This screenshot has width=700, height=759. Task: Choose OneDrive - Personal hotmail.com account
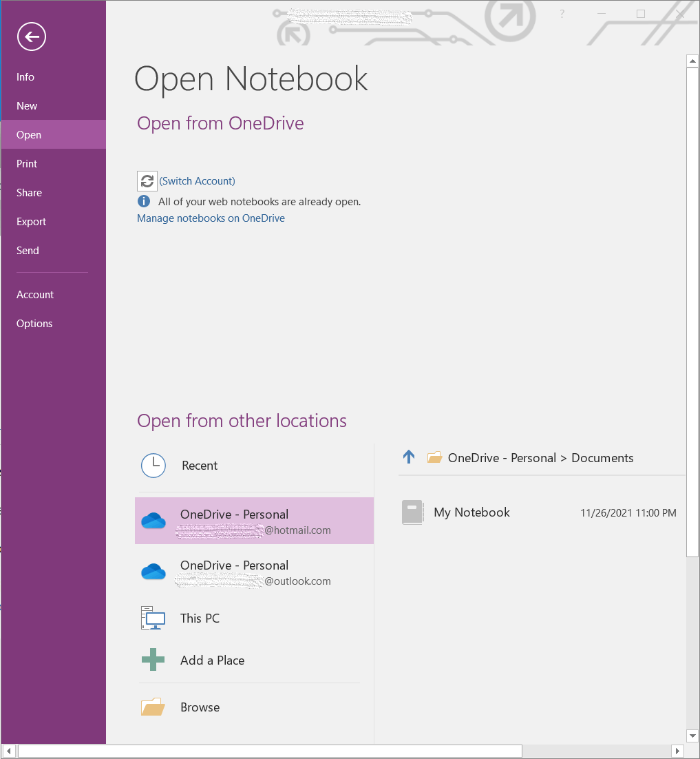(x=254, y=521)
